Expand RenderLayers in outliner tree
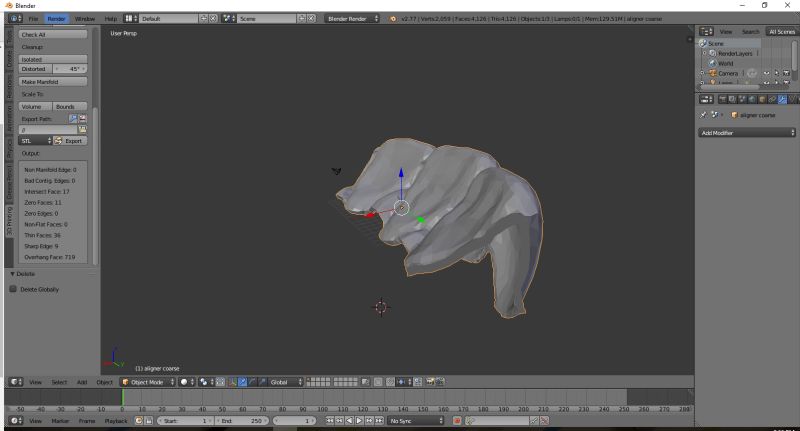The height and width of the screenshot is (431, 800). pos(705,53)
